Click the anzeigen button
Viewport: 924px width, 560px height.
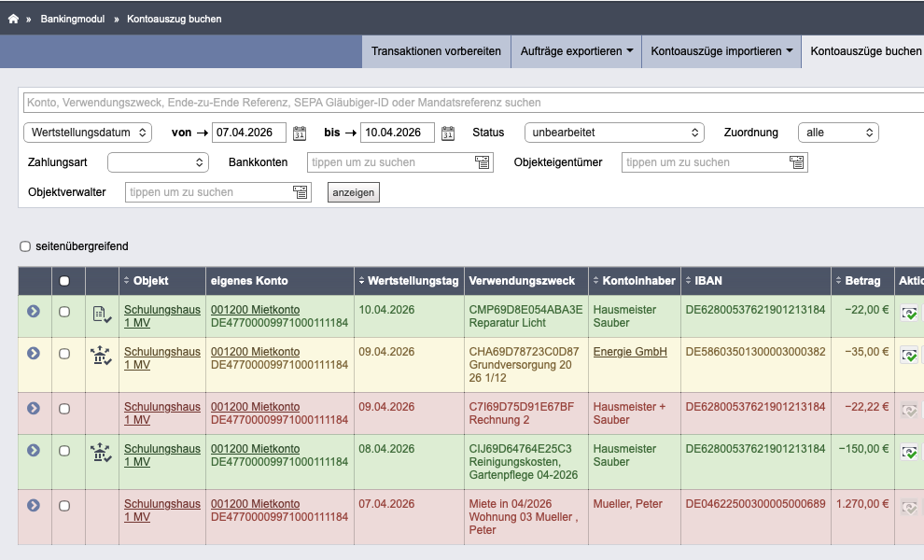[x=354, y=193]
